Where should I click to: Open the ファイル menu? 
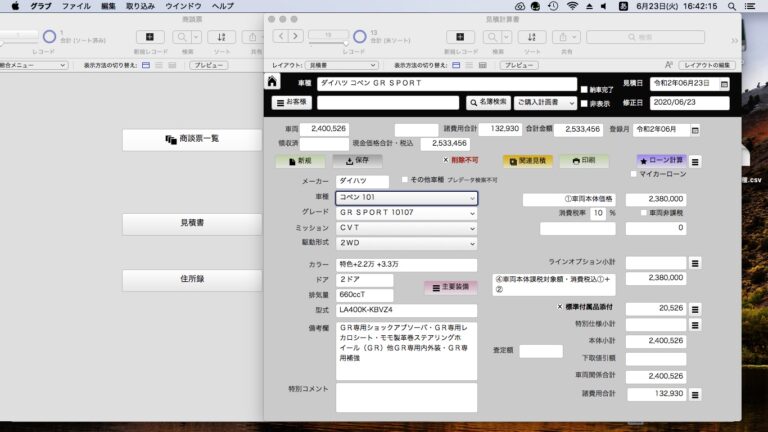pos(76,6)
